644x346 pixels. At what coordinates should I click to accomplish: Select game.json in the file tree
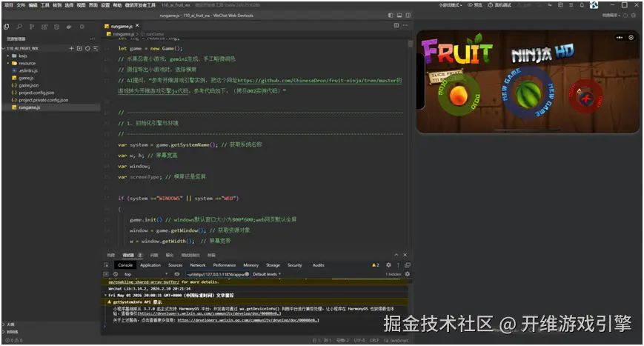(x=28, y=85)
